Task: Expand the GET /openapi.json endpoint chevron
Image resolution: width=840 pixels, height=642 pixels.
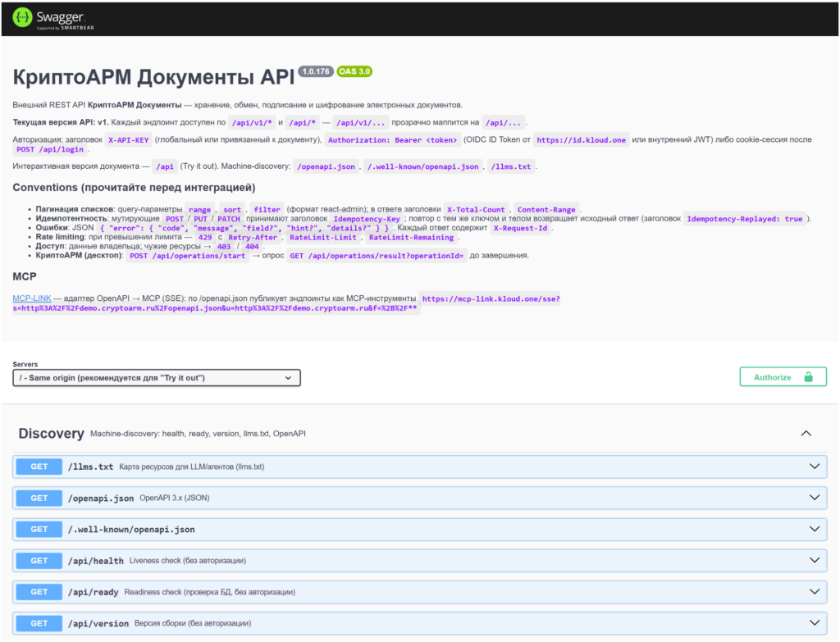Action: click(x=815, y=498)
